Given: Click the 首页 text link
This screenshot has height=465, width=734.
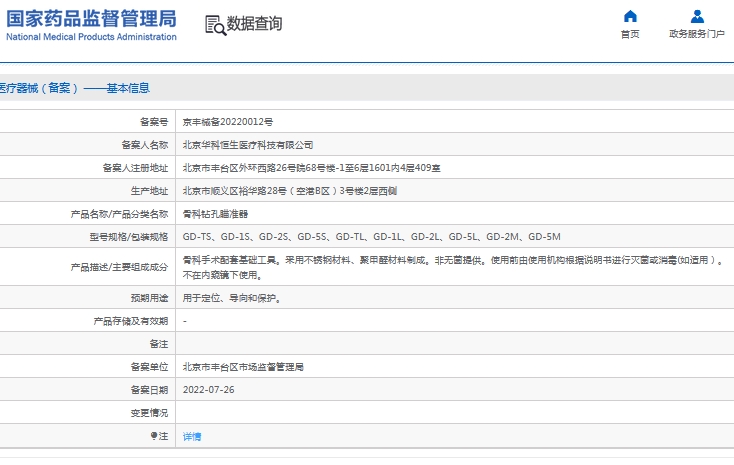Looking at the screenshot, I should coord(630,34).
